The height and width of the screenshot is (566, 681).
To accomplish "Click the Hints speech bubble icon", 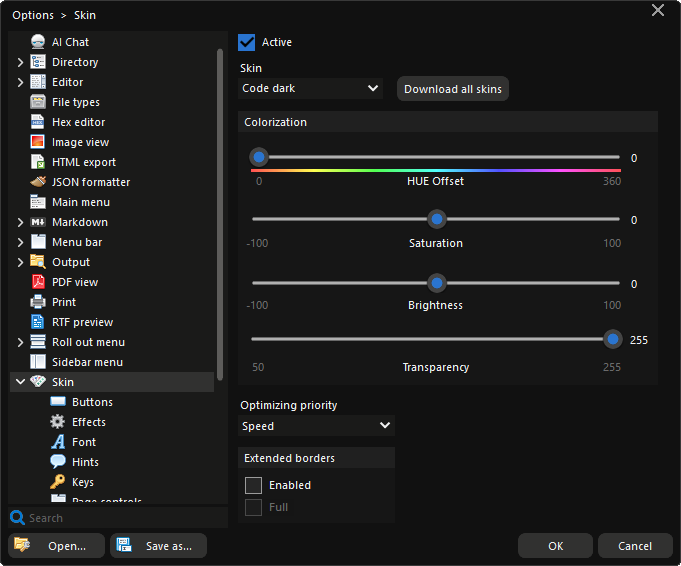I will click(x=58, y=462).
